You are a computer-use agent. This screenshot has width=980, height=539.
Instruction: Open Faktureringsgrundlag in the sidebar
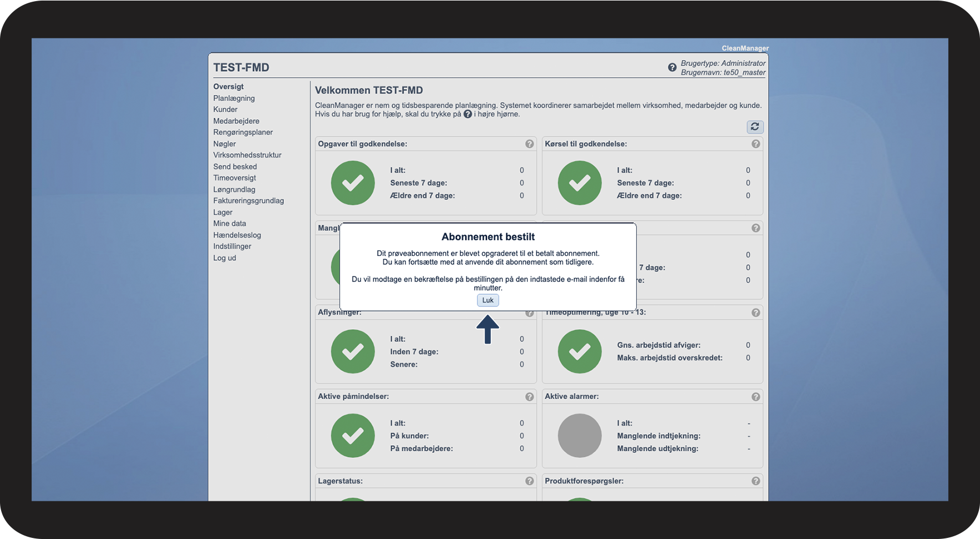click(x=248, y=200)
